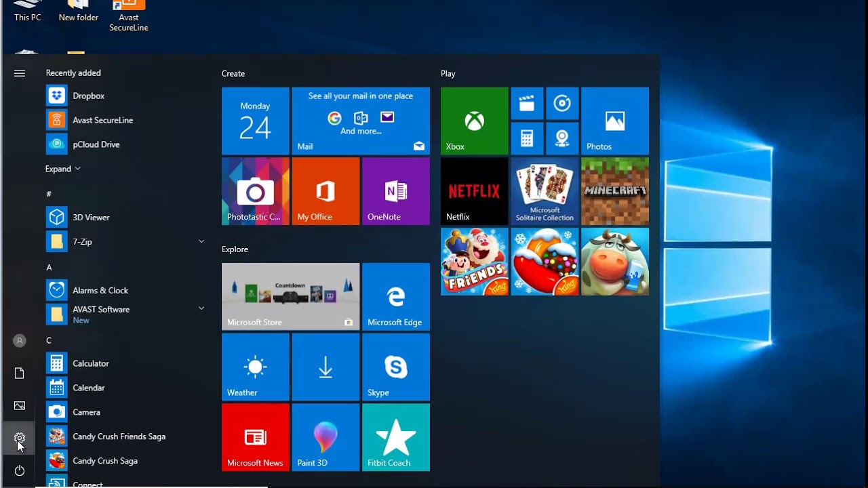Expand the 7-Zip folder chevron
868x488 pixels.
click(201, 241)
